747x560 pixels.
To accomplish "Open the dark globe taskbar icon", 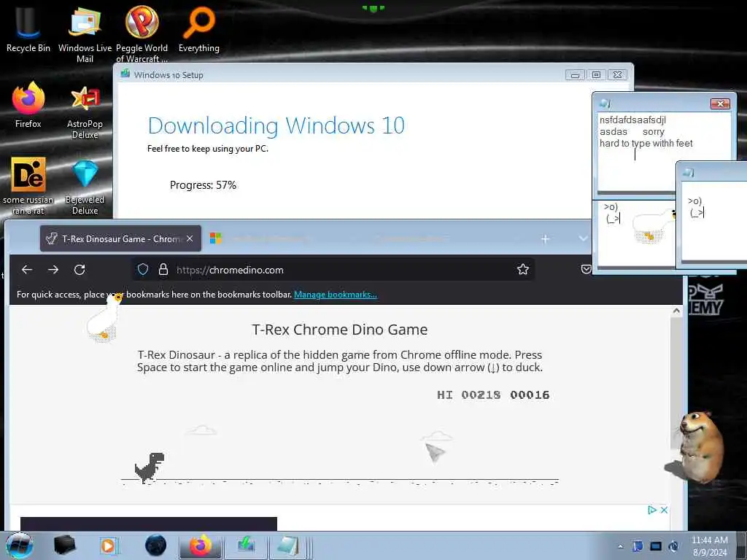I will pyautogui.click(x=156, y=545).
